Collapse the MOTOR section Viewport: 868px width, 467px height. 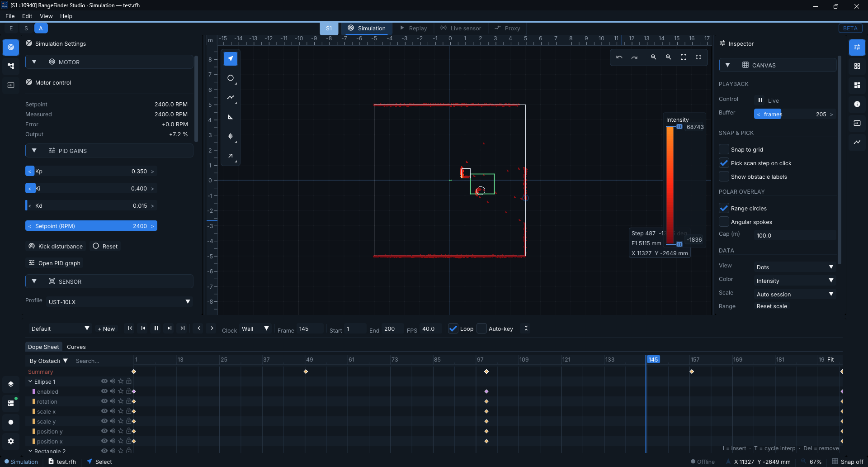[x=34, y=62]
